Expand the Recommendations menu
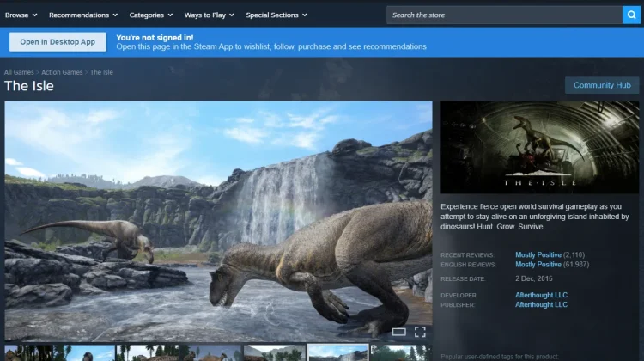The height and width of the screenshot is (361, 644). click(x=83, y=15)
